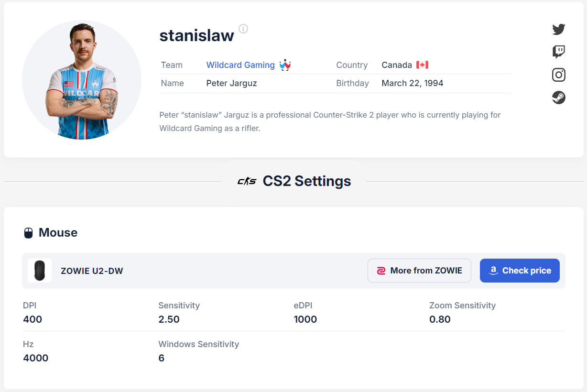Viewport: 587px width, 392px height.
Task: Open the Twitch channel icon
Action: (x=558, y=52)
